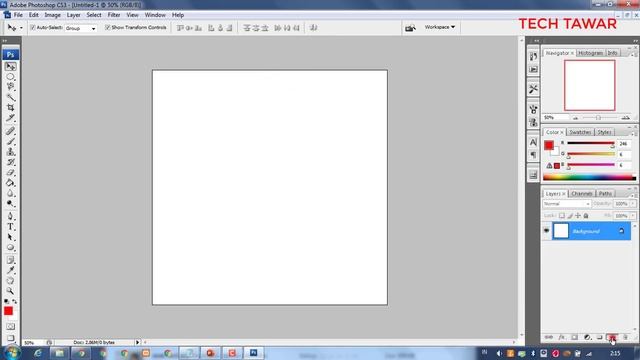Select the Notes tool
The height and width of the screenshot is (360, 640).
coord(11,260)
